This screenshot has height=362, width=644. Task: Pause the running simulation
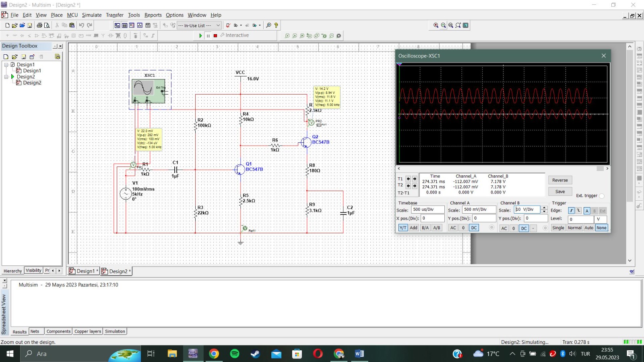[208, 36]
